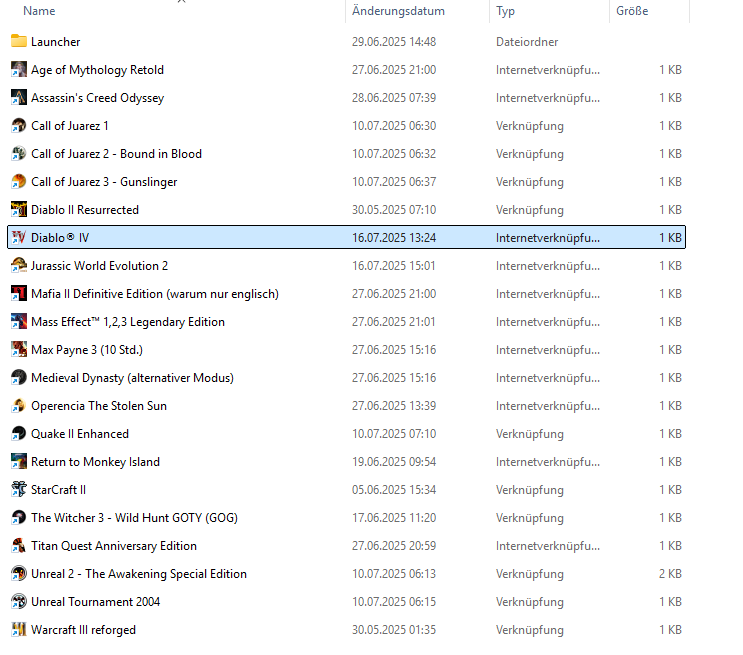
Task: Click the Assassin's Creed Odyssey shortcut icon
Action: point(18,98)
